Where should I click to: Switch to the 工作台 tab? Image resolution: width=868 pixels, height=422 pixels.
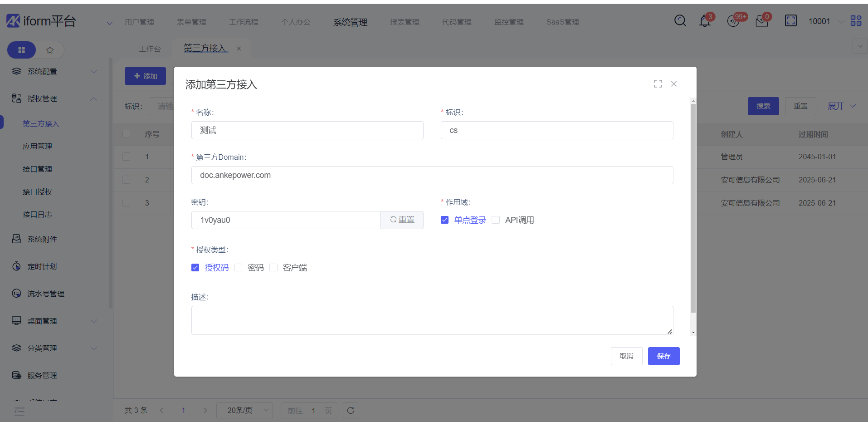[150, 49]
